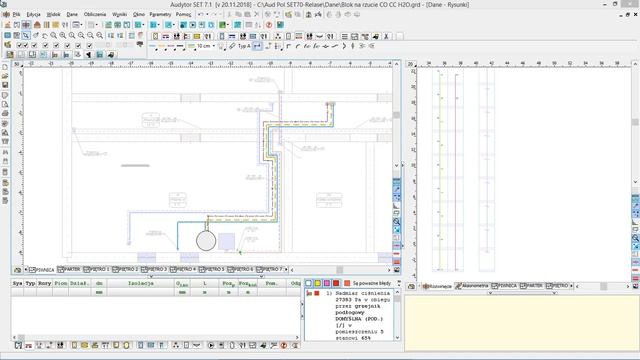Click the Typ column header

[x=30, y=283]
